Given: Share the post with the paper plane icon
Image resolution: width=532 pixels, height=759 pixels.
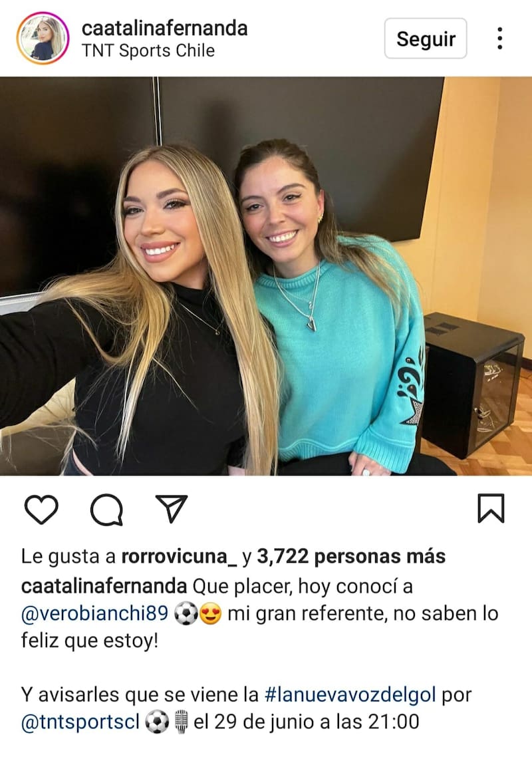Looking at the screenshot, I should point(172,508).
